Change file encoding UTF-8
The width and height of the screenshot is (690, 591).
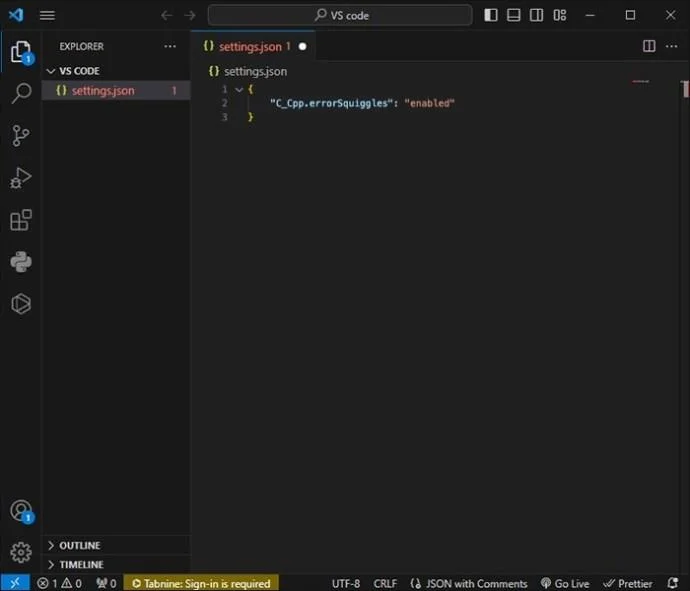[345, 584]
